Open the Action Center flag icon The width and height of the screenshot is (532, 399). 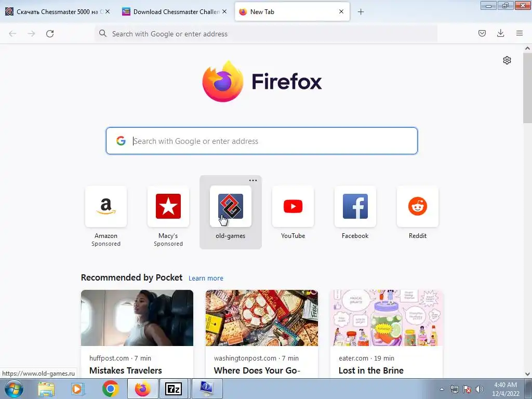pyautogui.click(x=467, y=389)
